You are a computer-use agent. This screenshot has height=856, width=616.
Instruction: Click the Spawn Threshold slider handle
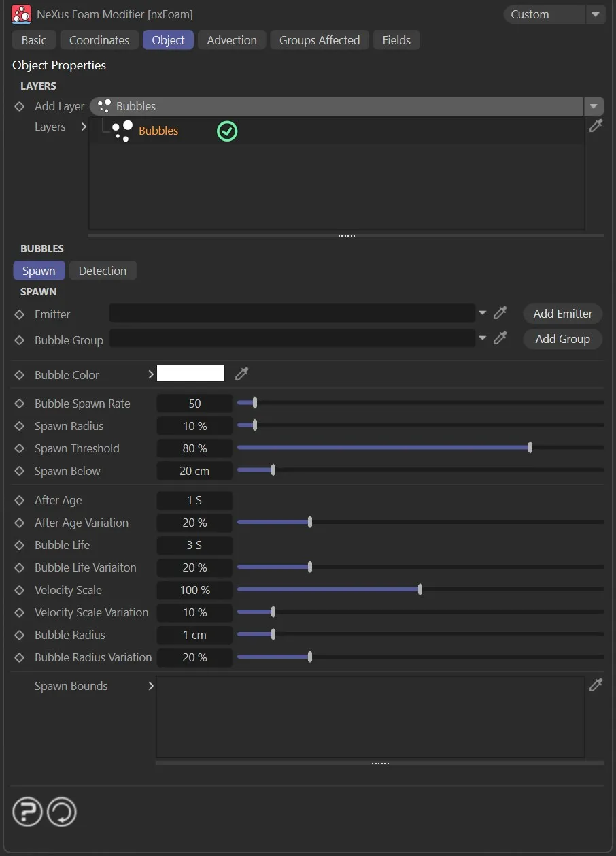click(x=530, y=448)
